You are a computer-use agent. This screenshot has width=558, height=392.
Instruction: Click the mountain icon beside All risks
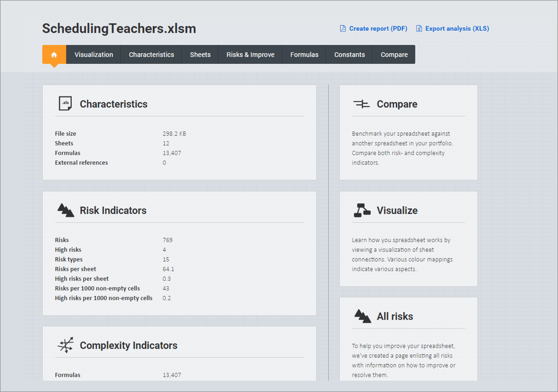pos(362,316)
